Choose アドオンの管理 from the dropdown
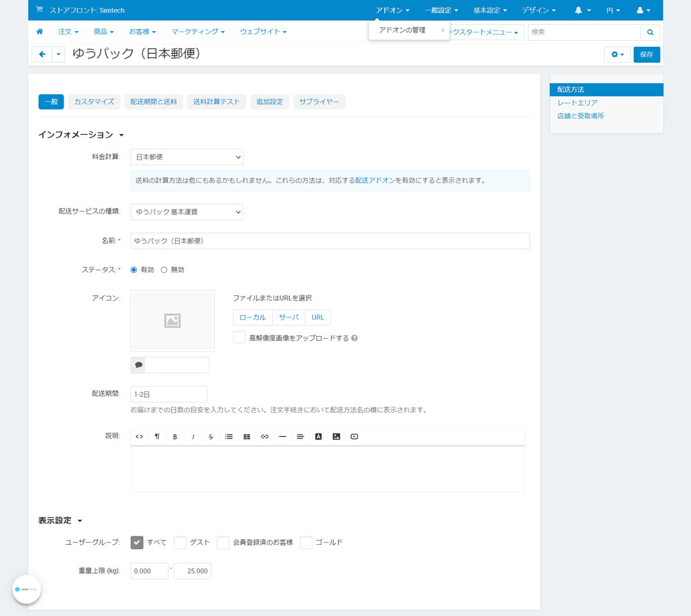The image size is (691, 616). 409,30
